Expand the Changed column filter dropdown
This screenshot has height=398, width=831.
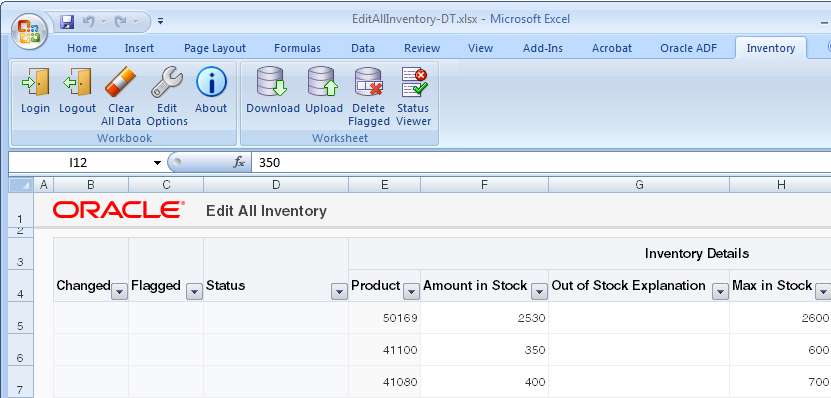click(120, 291)
